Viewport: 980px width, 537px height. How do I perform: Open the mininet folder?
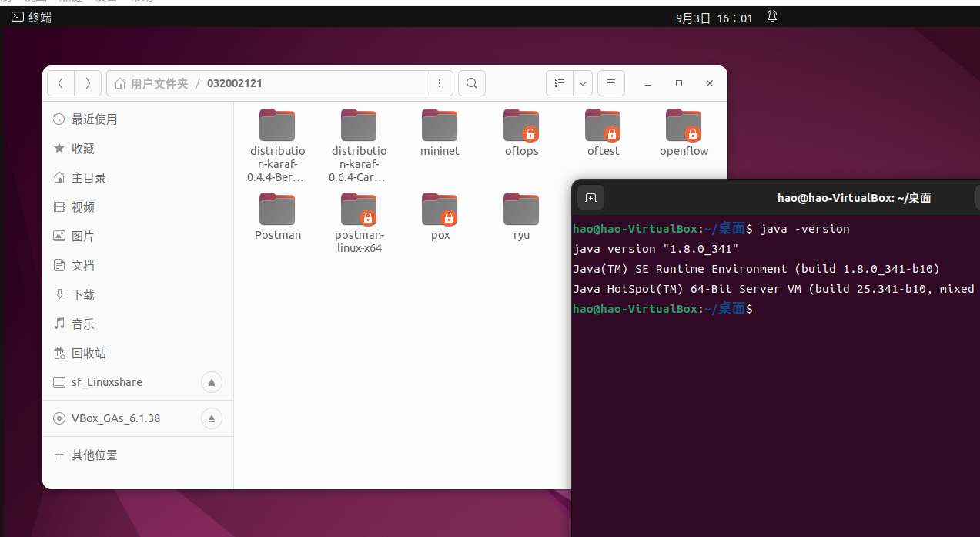click(x=440, y=133)
